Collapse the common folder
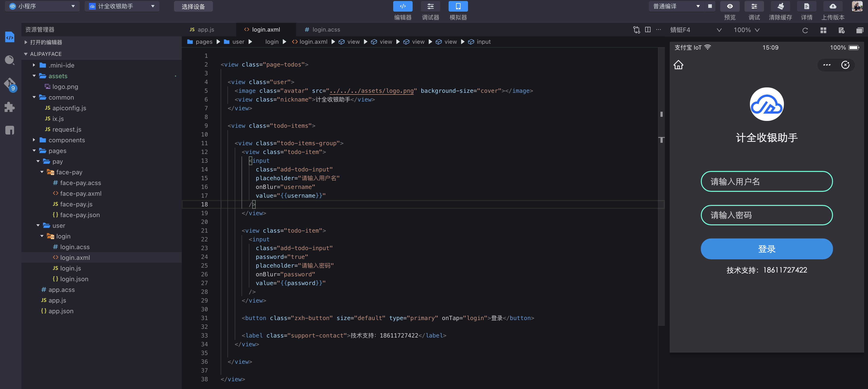The height and width of the screenshot is (389, 868). pos(61,97)
